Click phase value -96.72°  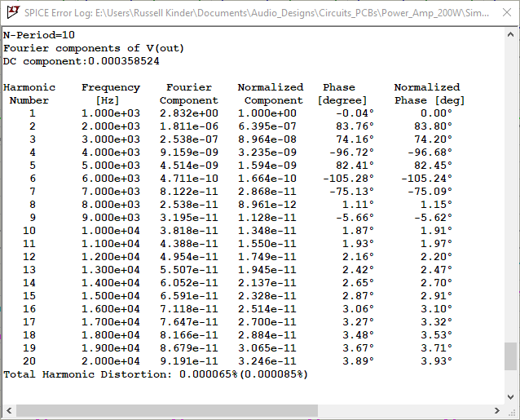click(351, 153)
